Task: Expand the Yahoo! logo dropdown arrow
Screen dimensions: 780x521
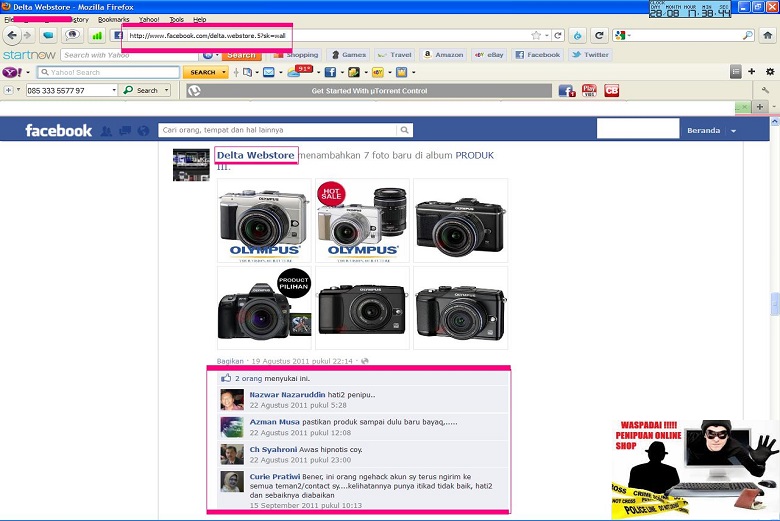Action: (28, 73)
